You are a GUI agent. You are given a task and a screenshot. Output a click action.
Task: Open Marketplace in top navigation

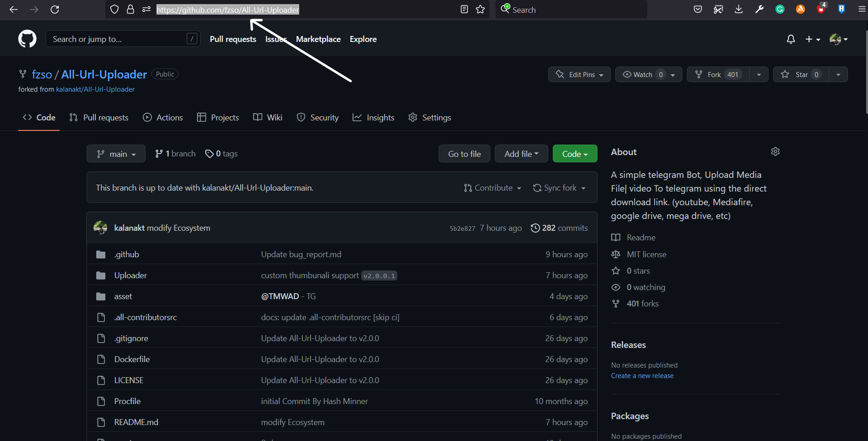318,39
